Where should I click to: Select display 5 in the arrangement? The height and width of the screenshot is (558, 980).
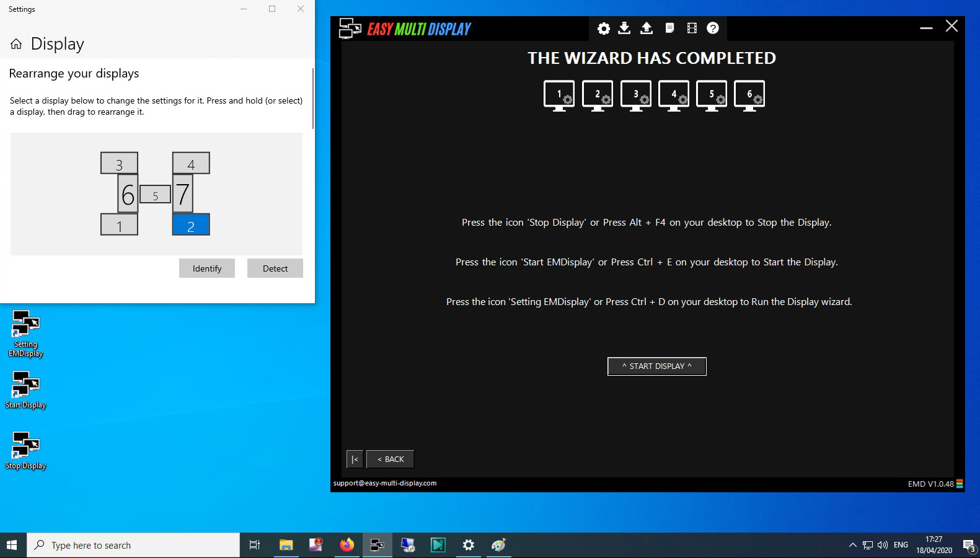pos(155,195)
